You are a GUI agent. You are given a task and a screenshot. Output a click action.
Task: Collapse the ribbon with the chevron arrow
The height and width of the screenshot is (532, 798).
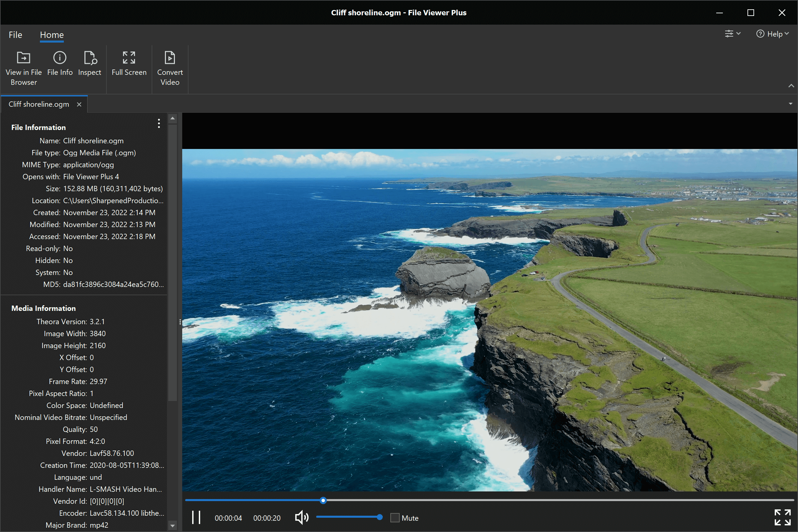(x=792, y=86)
